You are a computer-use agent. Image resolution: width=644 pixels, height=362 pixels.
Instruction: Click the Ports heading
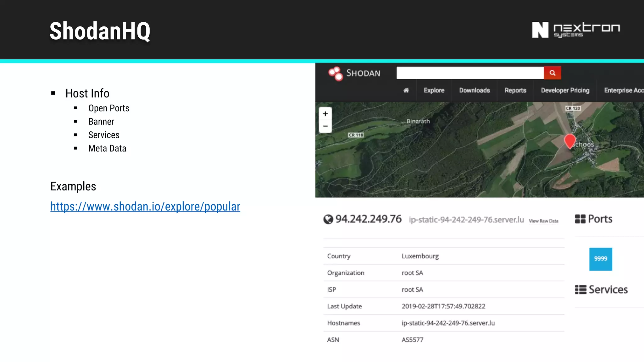click(x=600, y=219)
